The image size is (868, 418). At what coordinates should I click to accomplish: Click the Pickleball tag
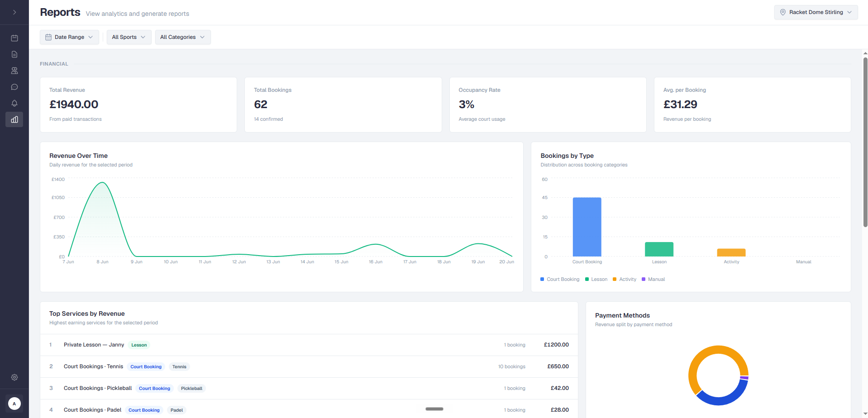(x=191, y=389)
